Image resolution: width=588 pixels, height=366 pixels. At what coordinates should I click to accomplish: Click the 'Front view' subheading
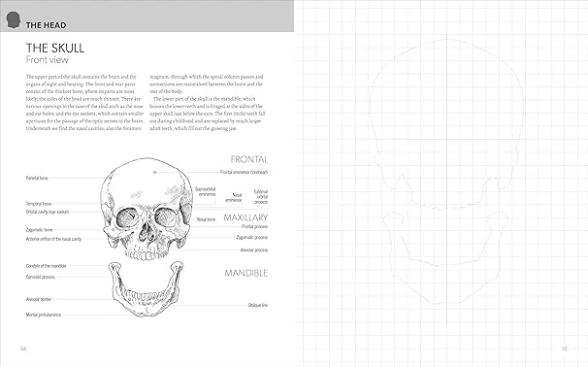[x=48, y=59]
